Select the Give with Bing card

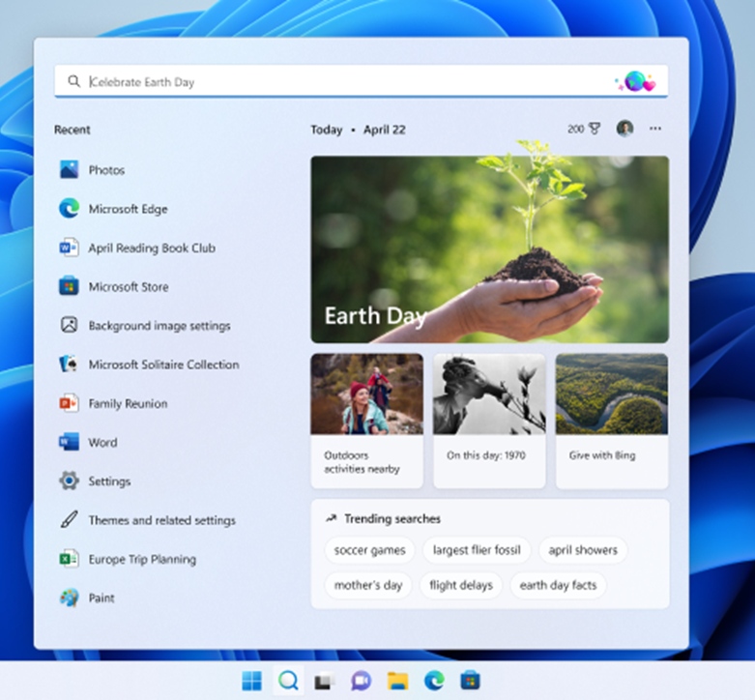coord(611,421)
